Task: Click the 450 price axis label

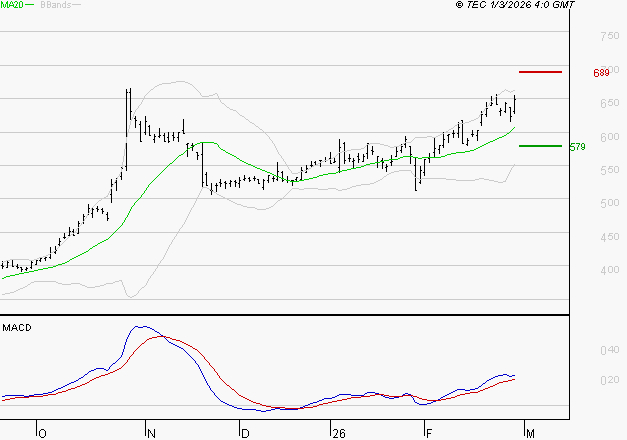Action: pyautogui.click(x=610, y=237)
